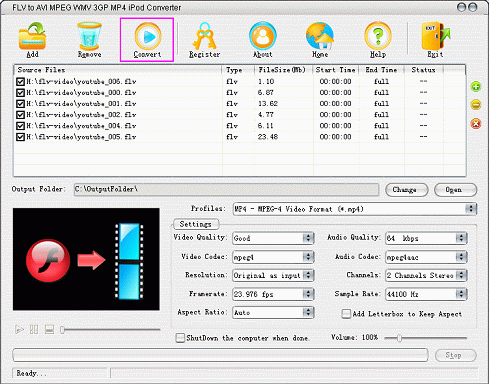Expand the Profiles format dropdown
The height and width of the screenshot is (384, 489).
coord(471,209)
